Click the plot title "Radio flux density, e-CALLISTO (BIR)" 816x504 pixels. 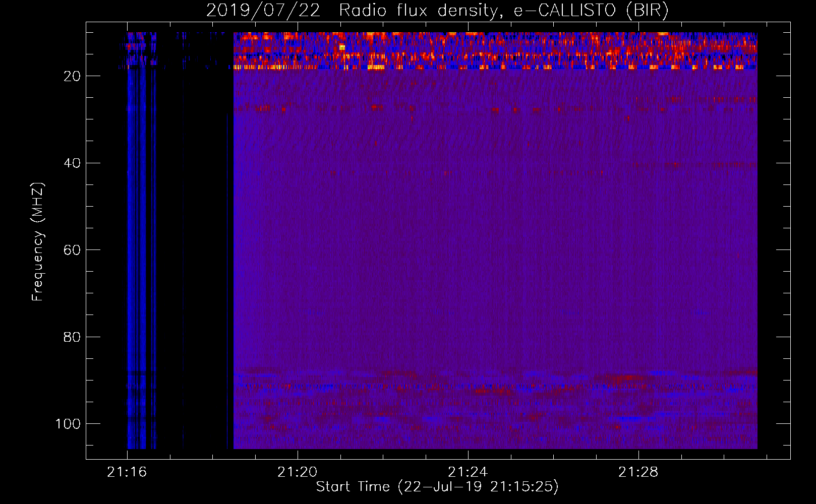503,11
